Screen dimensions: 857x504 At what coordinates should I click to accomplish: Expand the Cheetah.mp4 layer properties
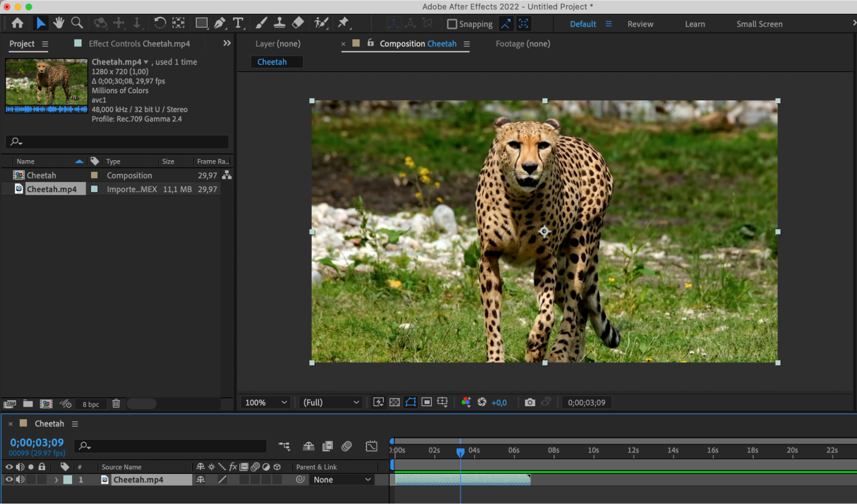click(56, 480)
